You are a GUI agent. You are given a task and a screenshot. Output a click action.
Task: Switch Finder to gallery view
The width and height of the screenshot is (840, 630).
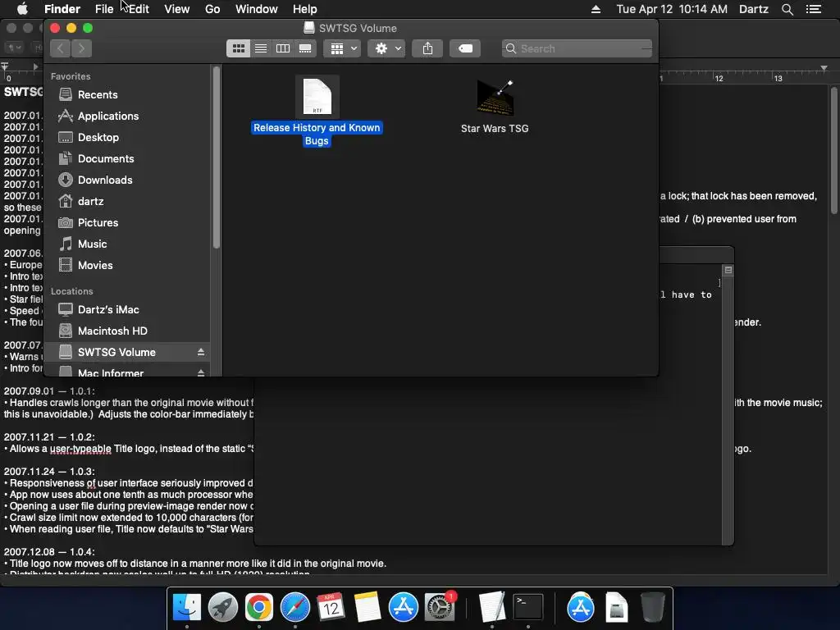pyautogui.click(x=305, y=48)
